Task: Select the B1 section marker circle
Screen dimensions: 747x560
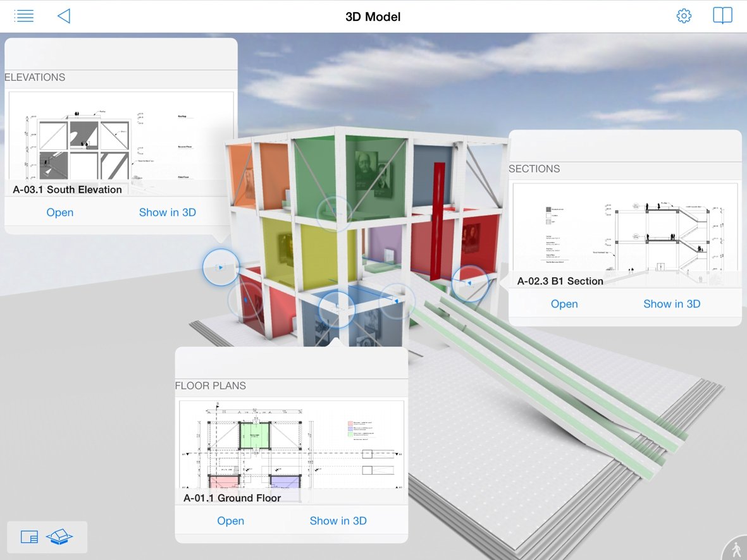Action: coord(470,283)
